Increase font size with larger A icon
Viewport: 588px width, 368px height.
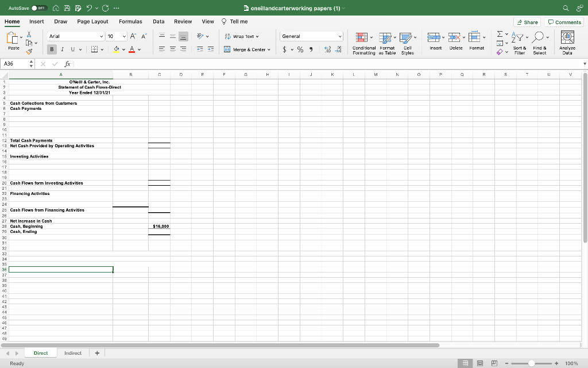click(x=133, y=36)
